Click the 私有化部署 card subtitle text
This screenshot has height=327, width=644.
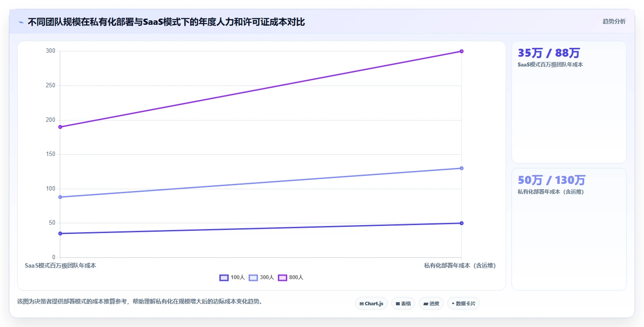click(x=551, y=192)
